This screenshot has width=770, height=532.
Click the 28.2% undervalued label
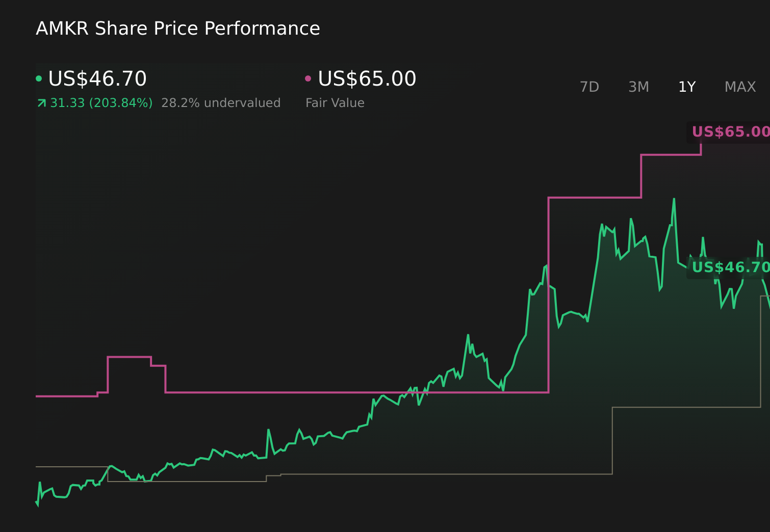[x=221, y=102]
